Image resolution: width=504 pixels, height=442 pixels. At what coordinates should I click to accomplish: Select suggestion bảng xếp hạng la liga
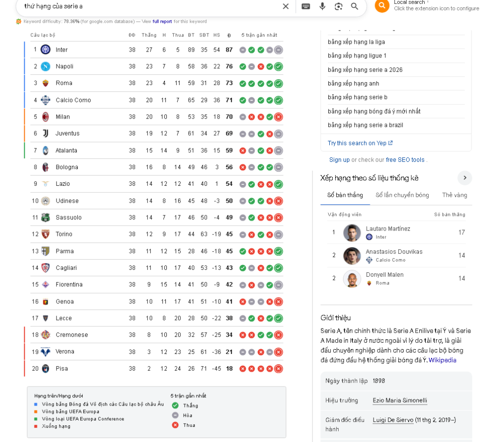356,42
